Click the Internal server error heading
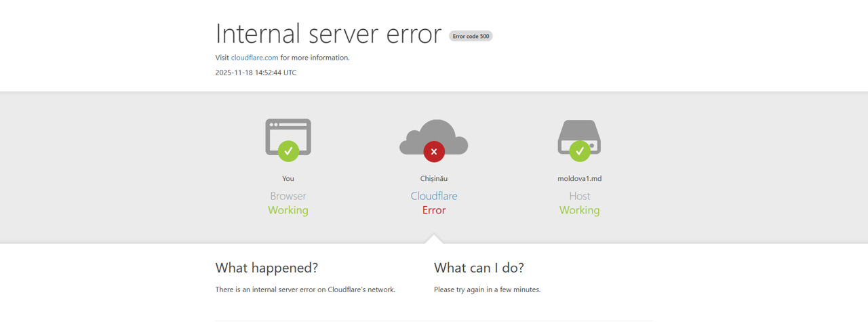Viewport: 868px width, 322px height. point(328,34)
